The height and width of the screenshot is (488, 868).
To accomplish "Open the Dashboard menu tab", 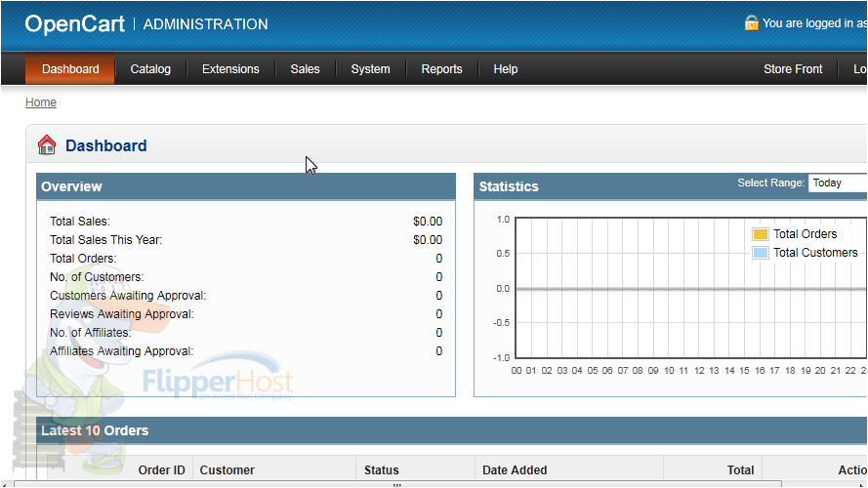I will click(70, 69).
